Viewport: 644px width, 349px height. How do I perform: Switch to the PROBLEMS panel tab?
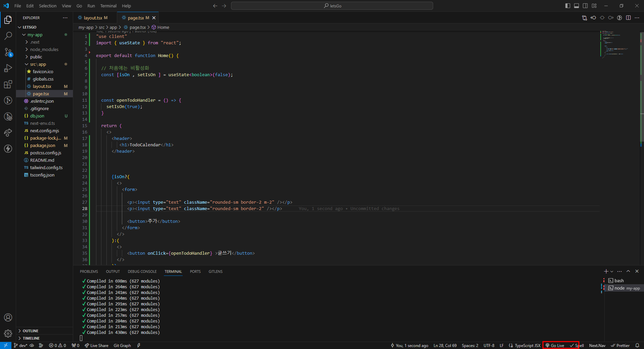click(x=89, y=271)
